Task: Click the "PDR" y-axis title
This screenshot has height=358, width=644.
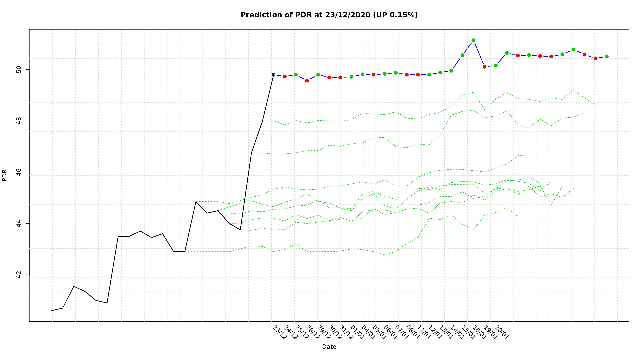Action: 5,175
